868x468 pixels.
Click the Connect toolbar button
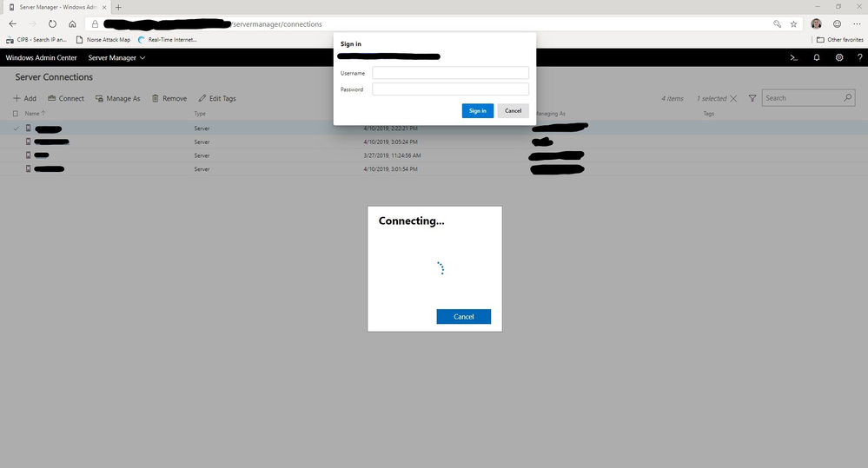tap(66, 98)
